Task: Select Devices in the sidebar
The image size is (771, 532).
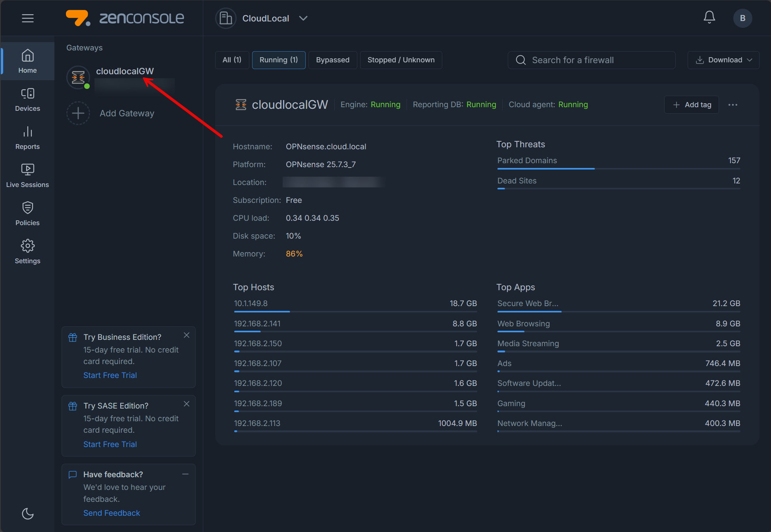Action: [27, 99]
